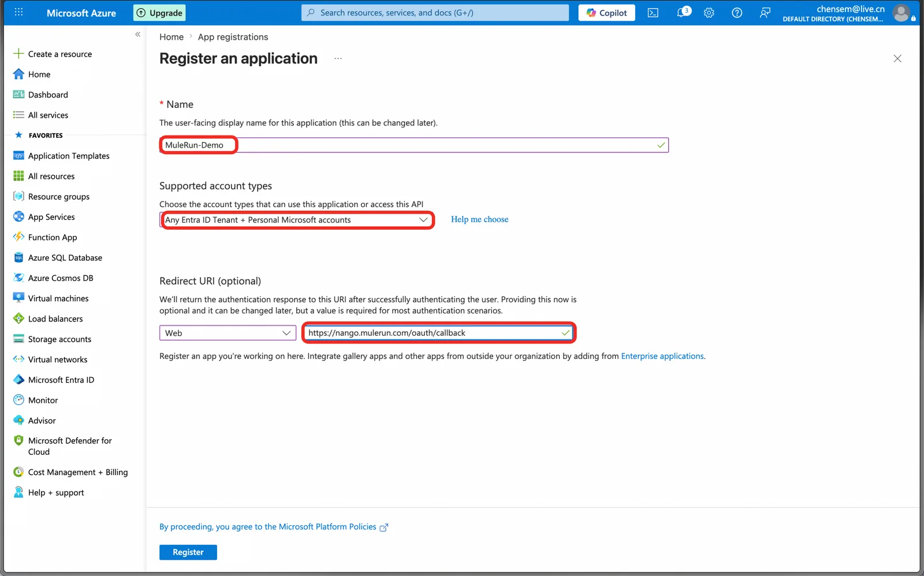Select Storage accounts in sidebar
Image resolution: width=924 pixels, height=576 pixels.
point(59,339)
